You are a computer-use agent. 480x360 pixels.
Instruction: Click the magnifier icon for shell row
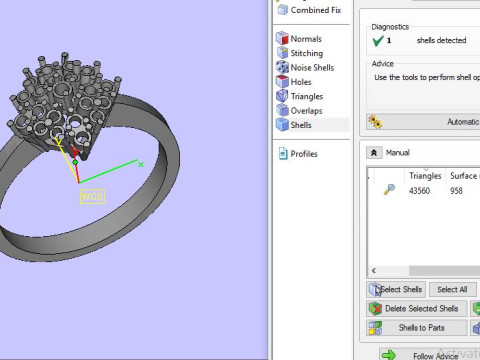pos(389,189)
